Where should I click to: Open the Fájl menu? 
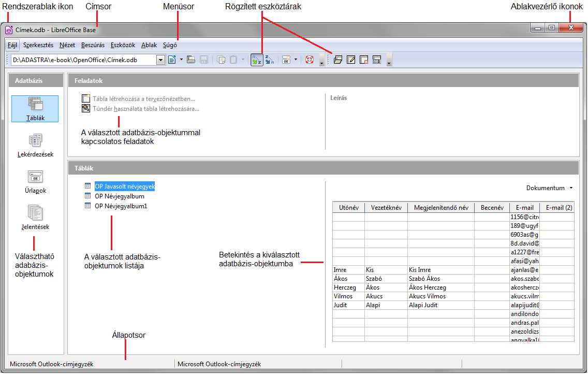tap(12, 45)
